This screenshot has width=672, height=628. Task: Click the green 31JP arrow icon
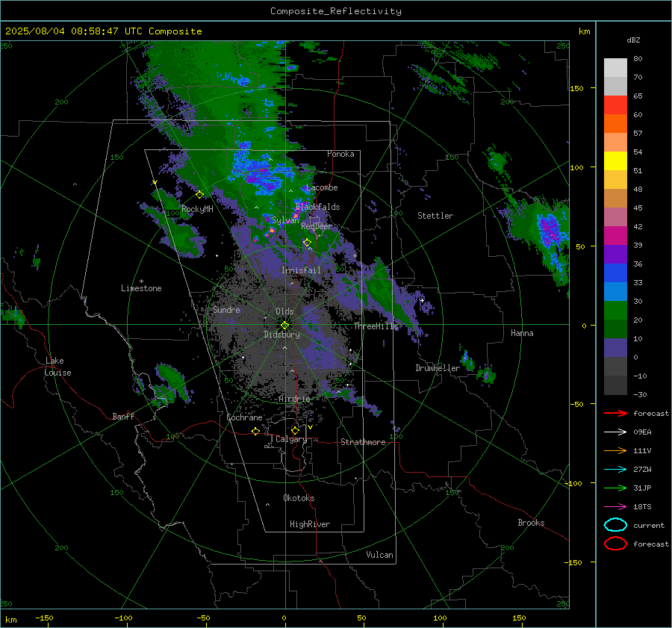coord(615,488)
